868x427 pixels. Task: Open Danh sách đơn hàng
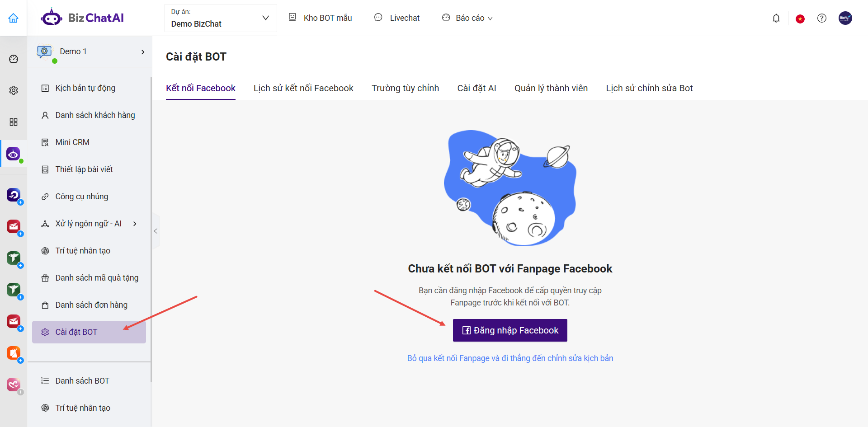pyautogui.click(x=89, y=305)
